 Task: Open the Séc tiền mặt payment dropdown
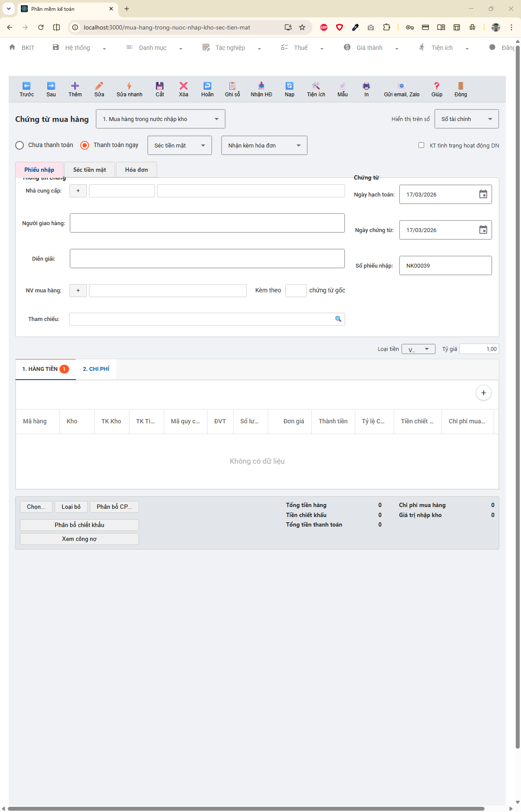pos(179,145)
